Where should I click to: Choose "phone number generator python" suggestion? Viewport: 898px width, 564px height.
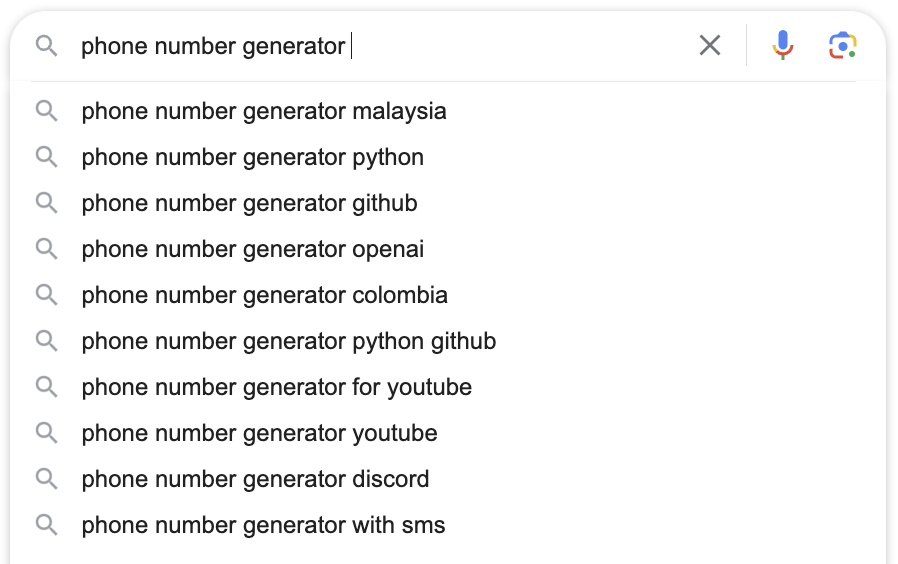pos(253,157)
